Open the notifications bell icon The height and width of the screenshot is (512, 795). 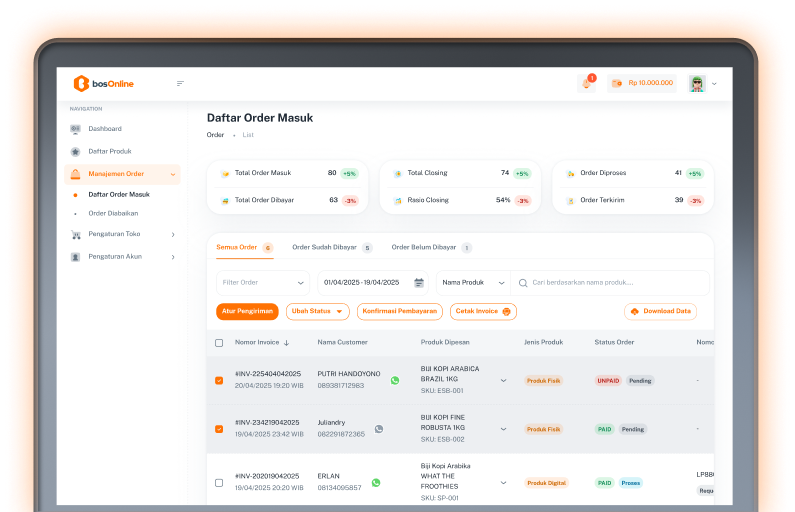[587, 84]
